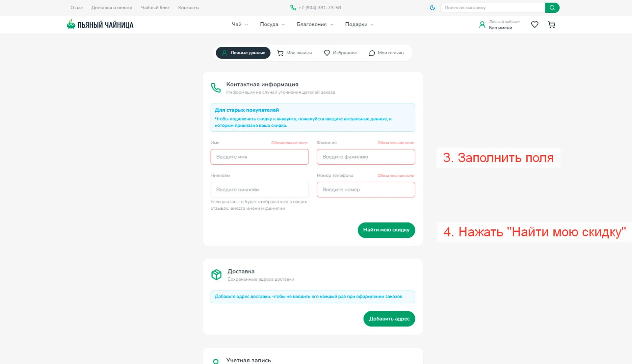Switch to Мои отзывы tab
632x364 pixels.
(386, 53)
